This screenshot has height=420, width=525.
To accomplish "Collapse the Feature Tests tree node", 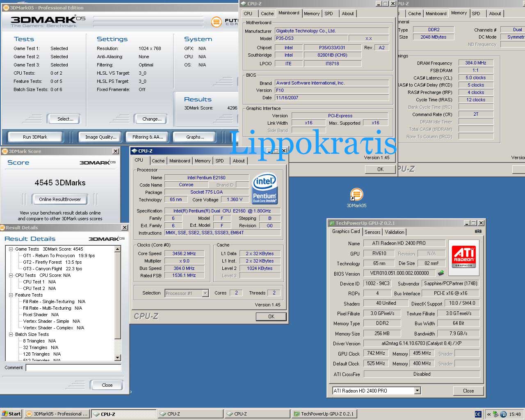I will pos(11,295).
